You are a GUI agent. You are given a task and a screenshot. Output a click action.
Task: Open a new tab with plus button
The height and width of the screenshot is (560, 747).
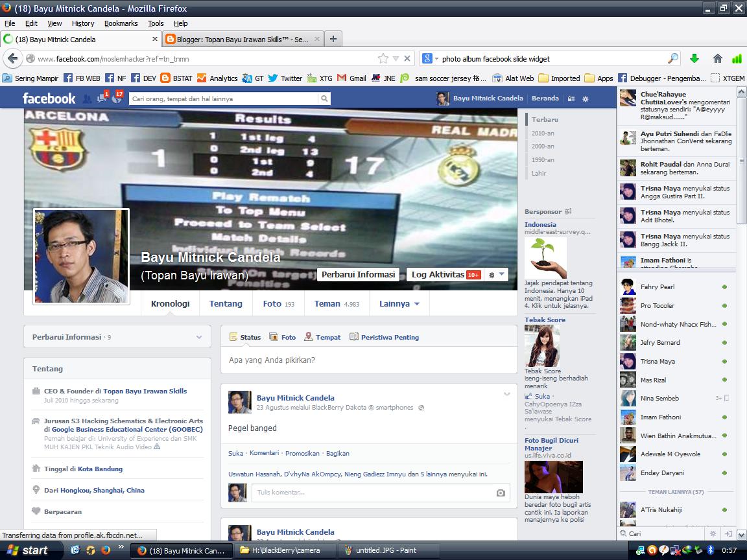pyautogui.click(x=333, y=39)
